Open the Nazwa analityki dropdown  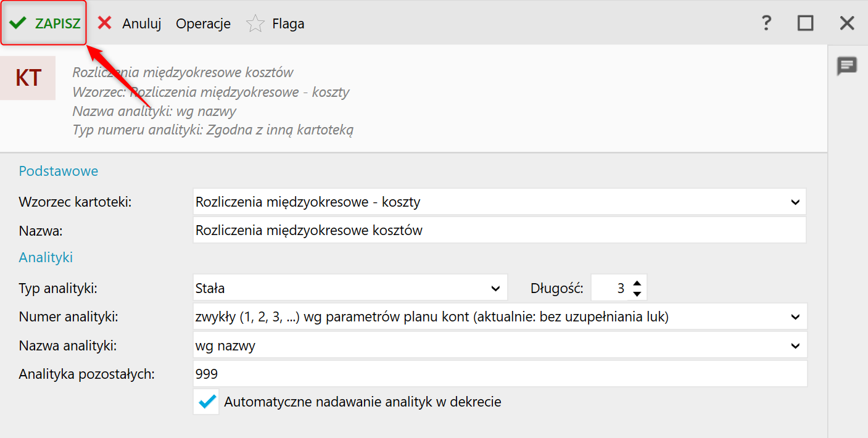click(x=795, y=345)
